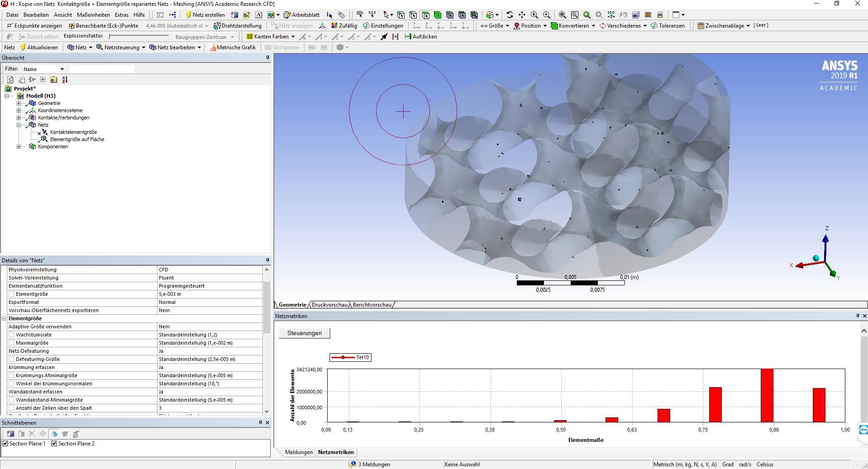
Task: Click the Steuerungen button
Action: 304,333
